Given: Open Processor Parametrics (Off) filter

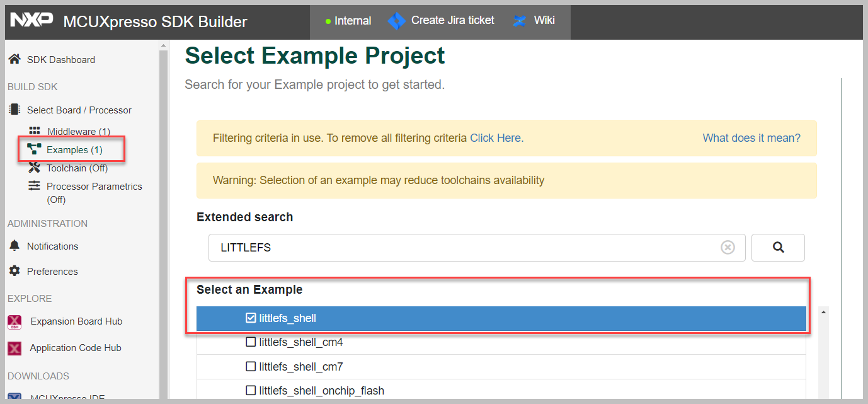Looking at the screenshot, I should point(93,187).
